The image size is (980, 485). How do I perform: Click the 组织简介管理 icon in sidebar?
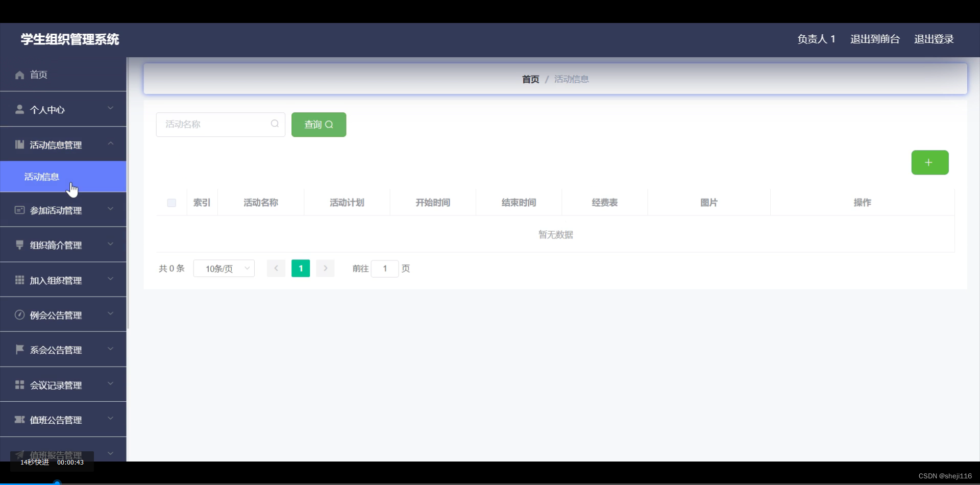pyautogui.click(x=19, y=245)
